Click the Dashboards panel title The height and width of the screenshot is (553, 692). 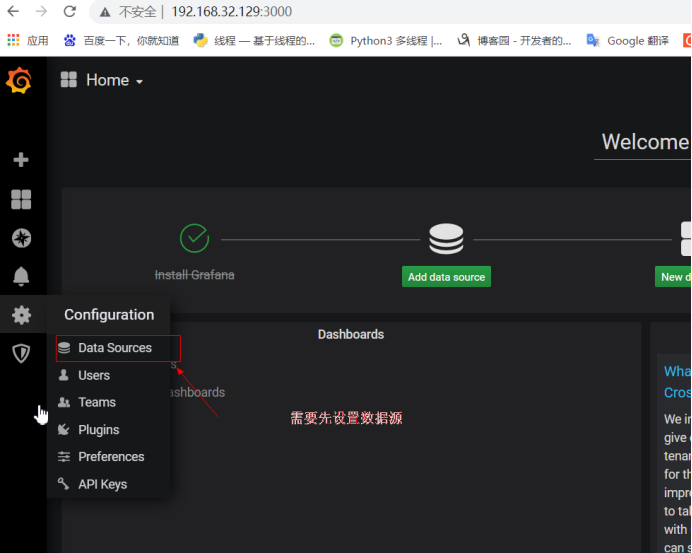(x=351, y=335)
